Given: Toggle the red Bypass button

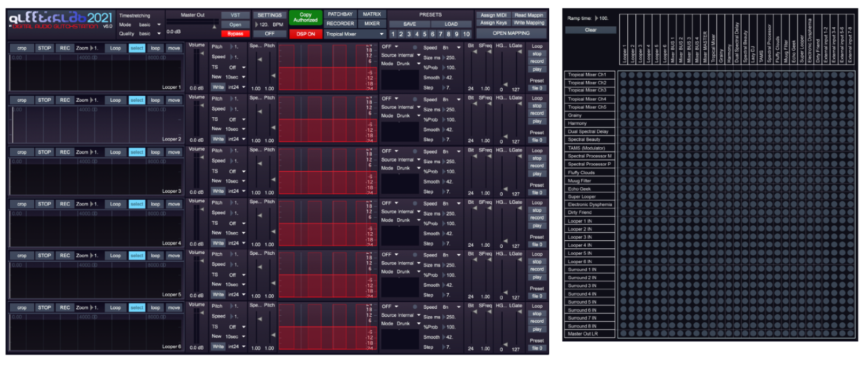Looking at the screenshot, I should click(x=235, y=34).
